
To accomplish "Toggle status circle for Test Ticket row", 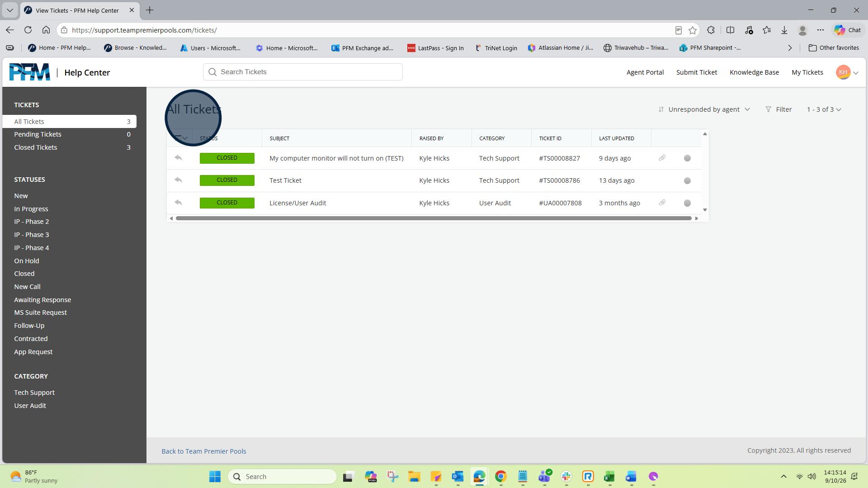I will click(x=687, y=180).
